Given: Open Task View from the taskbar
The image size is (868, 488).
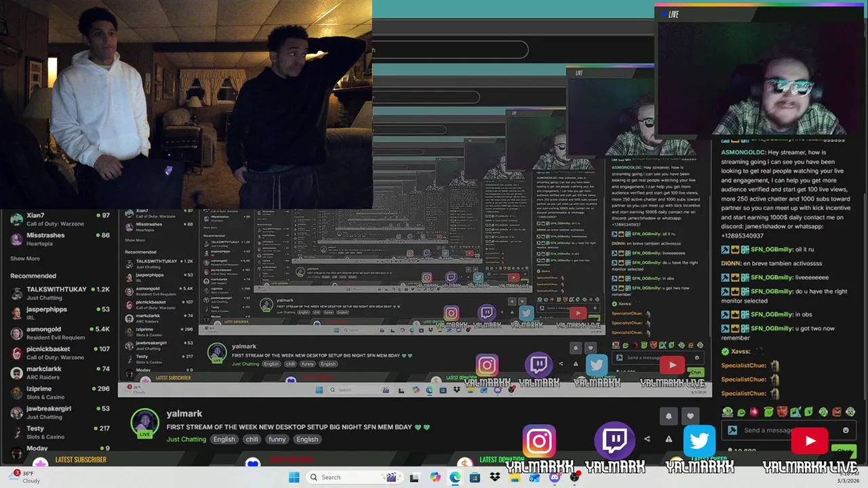Looking at the screenshot, I should click(x=414, y=477).
